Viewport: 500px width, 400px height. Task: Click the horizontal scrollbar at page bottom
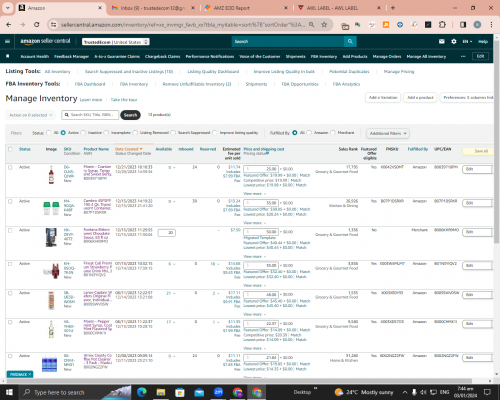[x=238, y=381]
